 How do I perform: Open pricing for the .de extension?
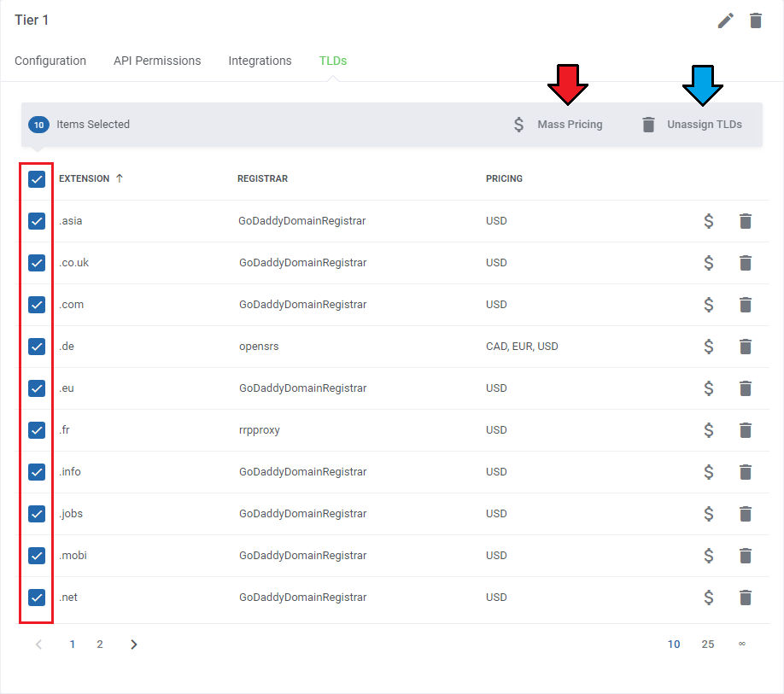pos(709,347)
